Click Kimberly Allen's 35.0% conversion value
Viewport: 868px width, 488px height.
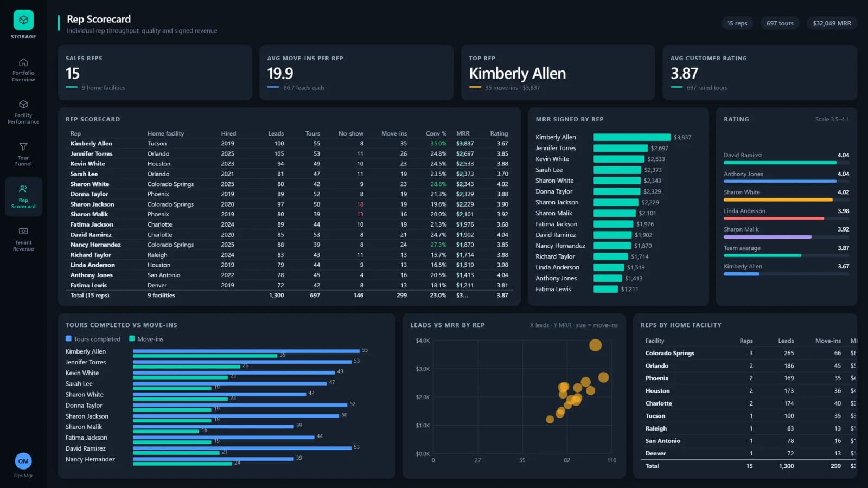[438, 144]
